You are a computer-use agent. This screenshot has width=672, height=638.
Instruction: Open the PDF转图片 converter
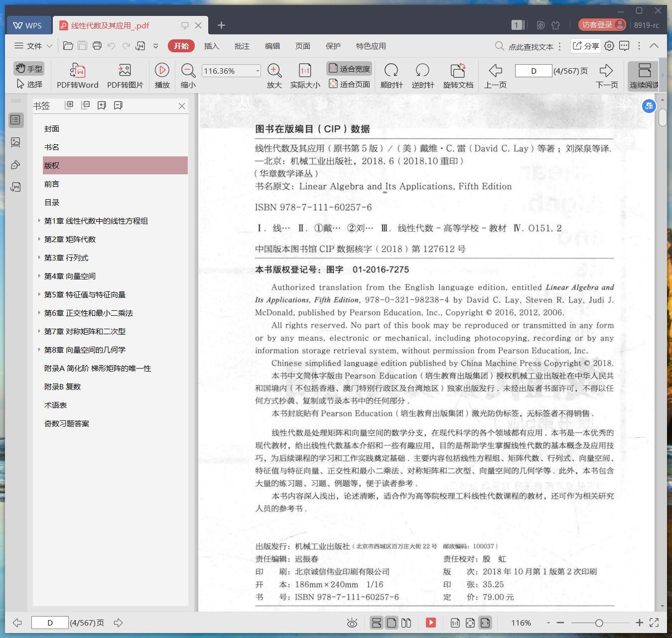(125, 76)
